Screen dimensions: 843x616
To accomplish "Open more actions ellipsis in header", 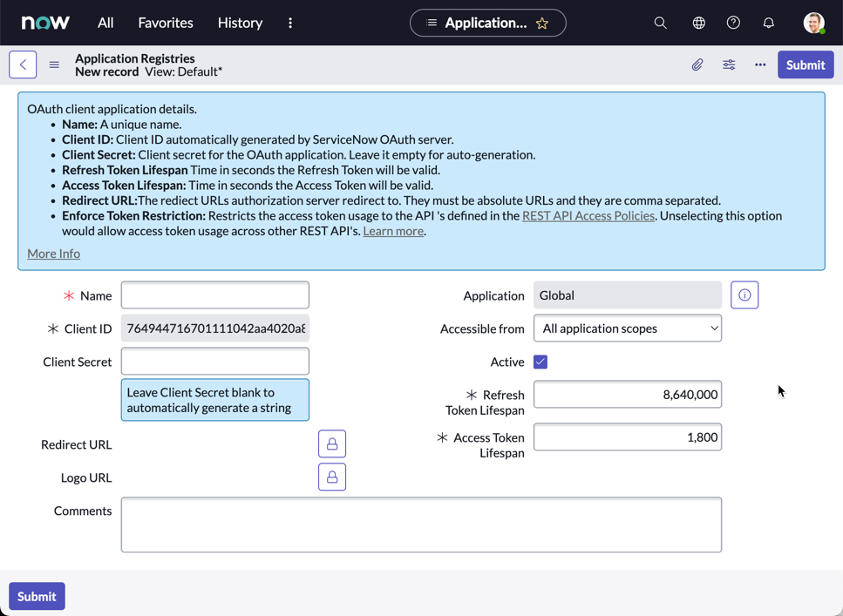I will (760, 64).
